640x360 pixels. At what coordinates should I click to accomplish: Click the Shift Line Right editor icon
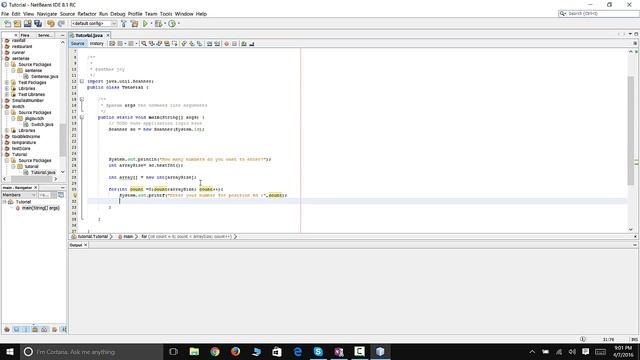[217, 44]
